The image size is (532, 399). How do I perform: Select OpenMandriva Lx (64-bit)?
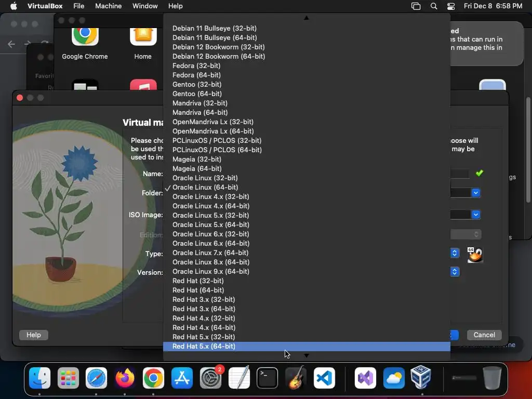(307, 131)
